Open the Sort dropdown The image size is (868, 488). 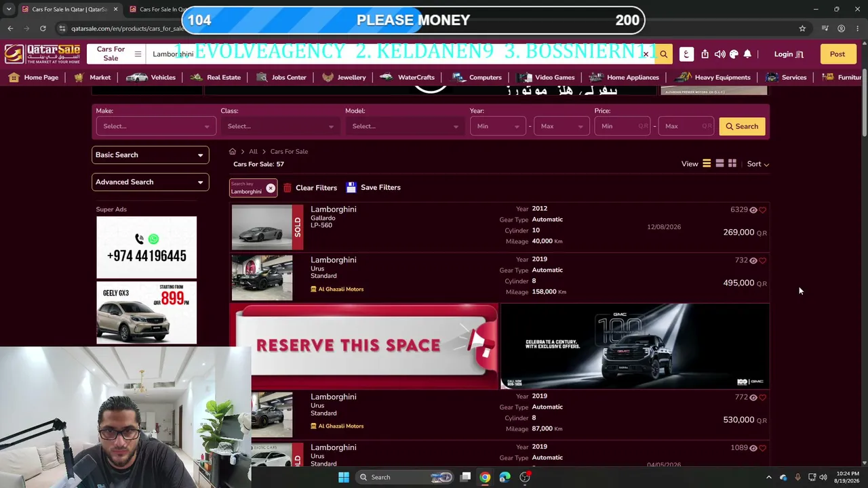pos(757,164)
